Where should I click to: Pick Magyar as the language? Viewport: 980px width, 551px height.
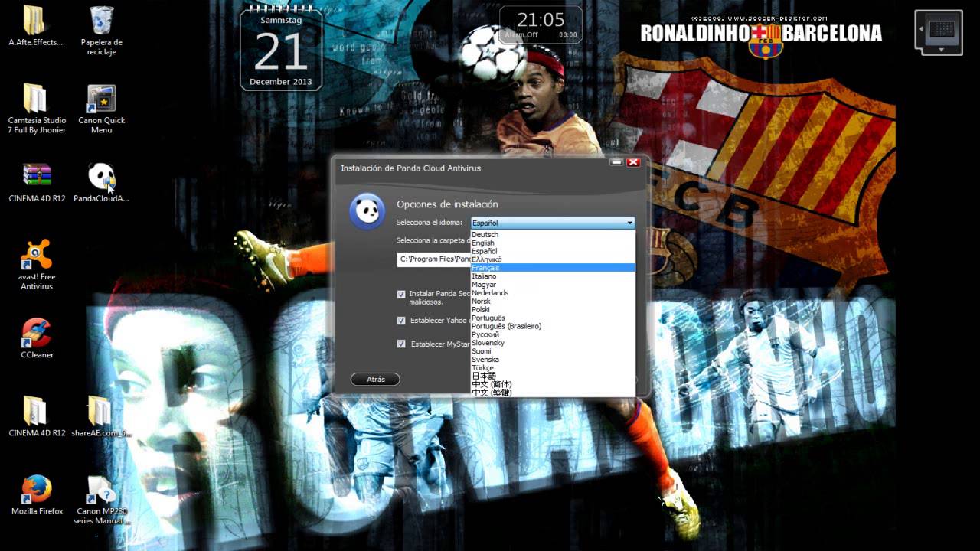pyautogui.click(x=553, y=285)
